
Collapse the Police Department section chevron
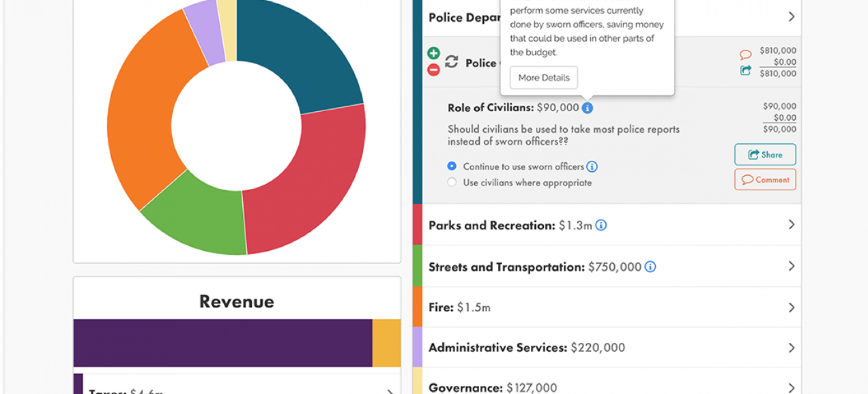pos(791,17)
